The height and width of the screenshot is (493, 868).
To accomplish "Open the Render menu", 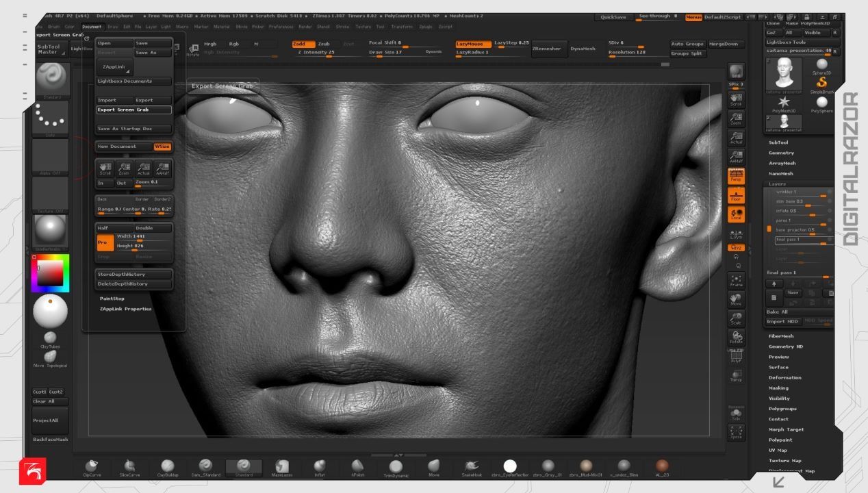I will click(305, 27).
